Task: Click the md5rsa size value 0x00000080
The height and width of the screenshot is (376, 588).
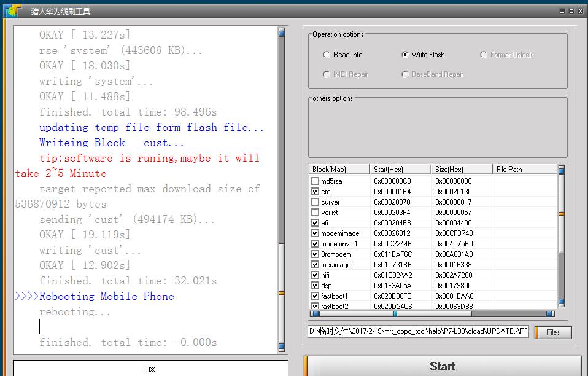Action: (x=454, y=181)
